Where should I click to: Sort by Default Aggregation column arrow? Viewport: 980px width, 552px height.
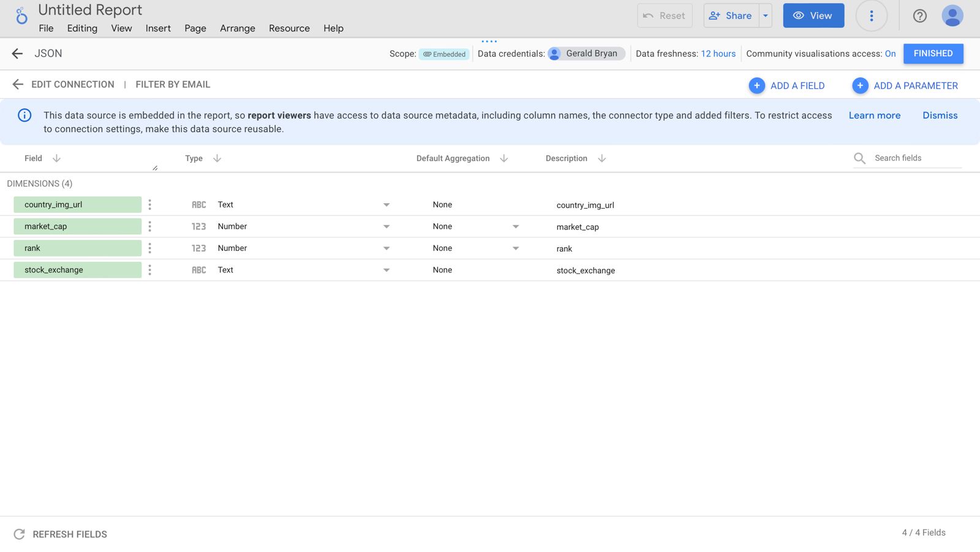coord(503,159)
